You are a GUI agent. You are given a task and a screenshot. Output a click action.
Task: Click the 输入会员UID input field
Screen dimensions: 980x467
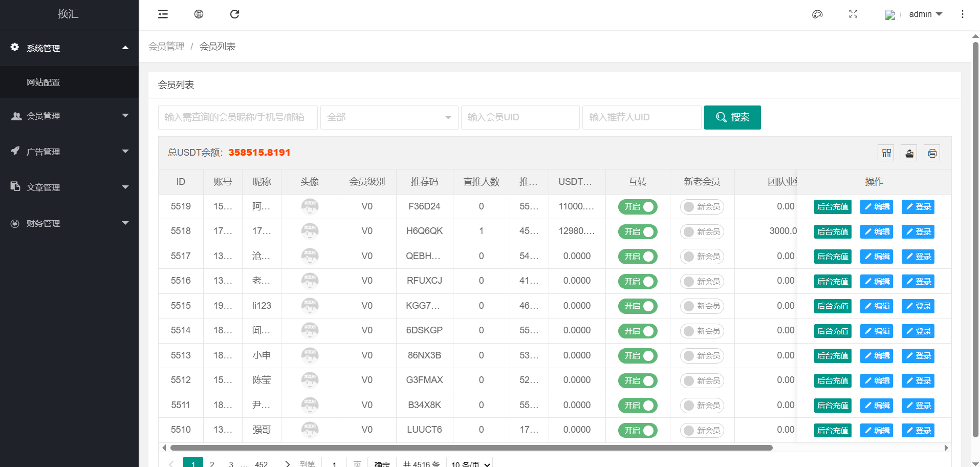click(x=520, y=117)
